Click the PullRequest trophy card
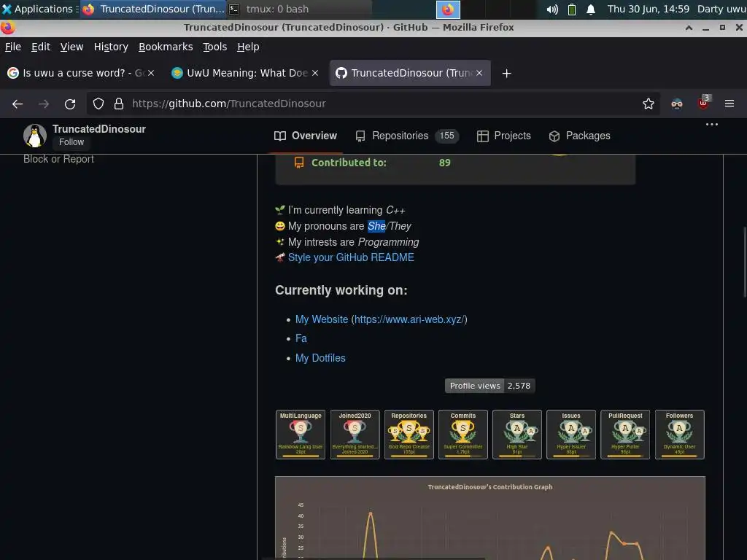This screenshot has height=560, width=747. click(x=625, y=435)
